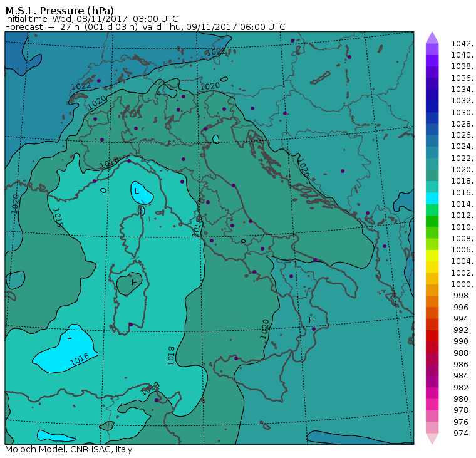Screen dimensions: 476x458
Task: Click the "Initial time Wed, 08/11/2017 03:00 UTC" line
Action: click(91, 19)
